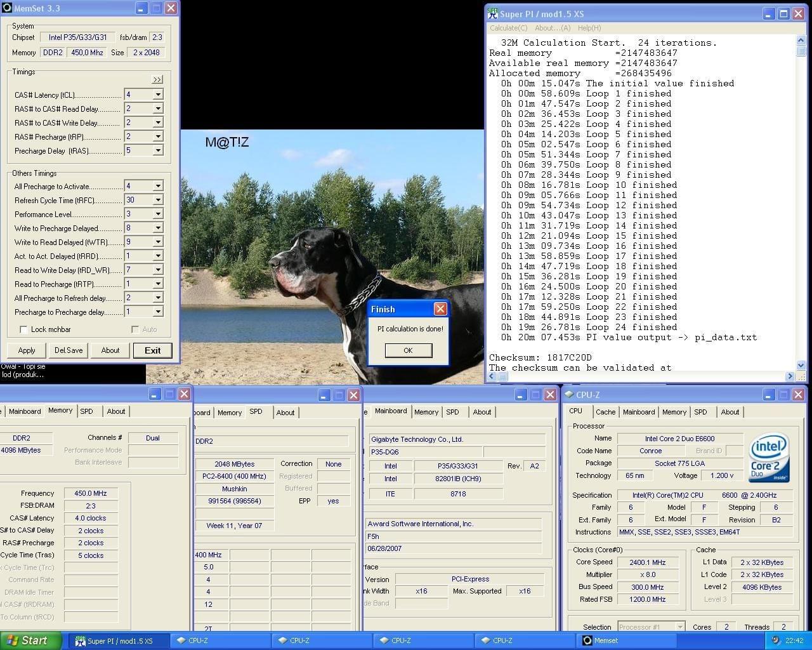Open Calculate(C) menu in Super PI
The height and width of the screenshot is (650, 812).
pyautogui.click(x=509, y=28)
